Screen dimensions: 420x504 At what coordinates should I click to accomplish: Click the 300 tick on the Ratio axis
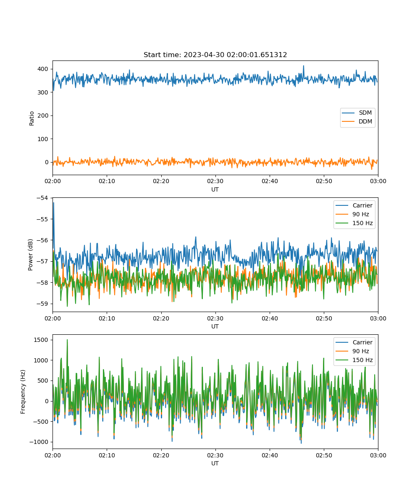pyautogui.click(x=44, y=92)
